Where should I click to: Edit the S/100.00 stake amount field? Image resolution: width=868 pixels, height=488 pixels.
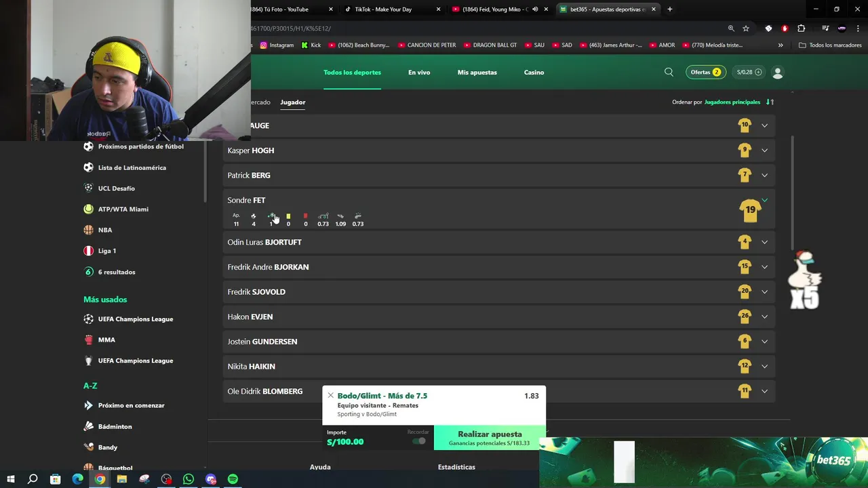pos(345,442)
